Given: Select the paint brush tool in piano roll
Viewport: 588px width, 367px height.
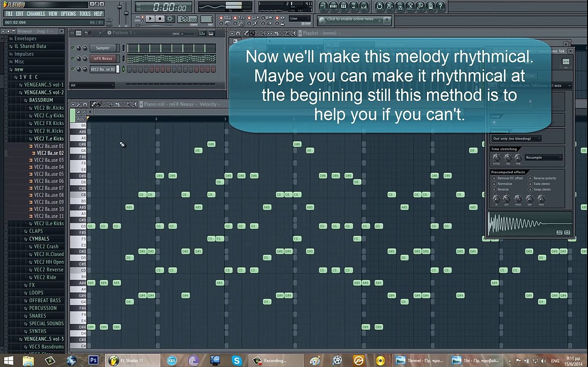Looking at the screenshot, I should 99,104.
